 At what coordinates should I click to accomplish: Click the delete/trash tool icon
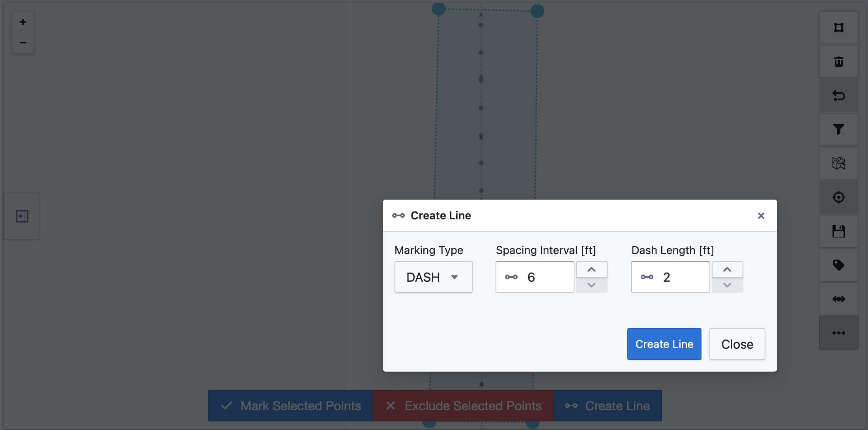point(839,61)
